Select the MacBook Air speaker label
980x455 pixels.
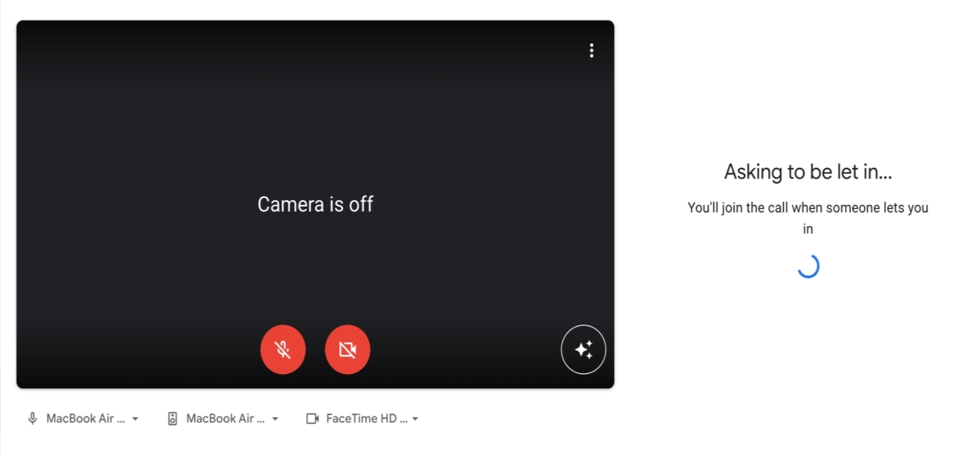coord(225,419)
